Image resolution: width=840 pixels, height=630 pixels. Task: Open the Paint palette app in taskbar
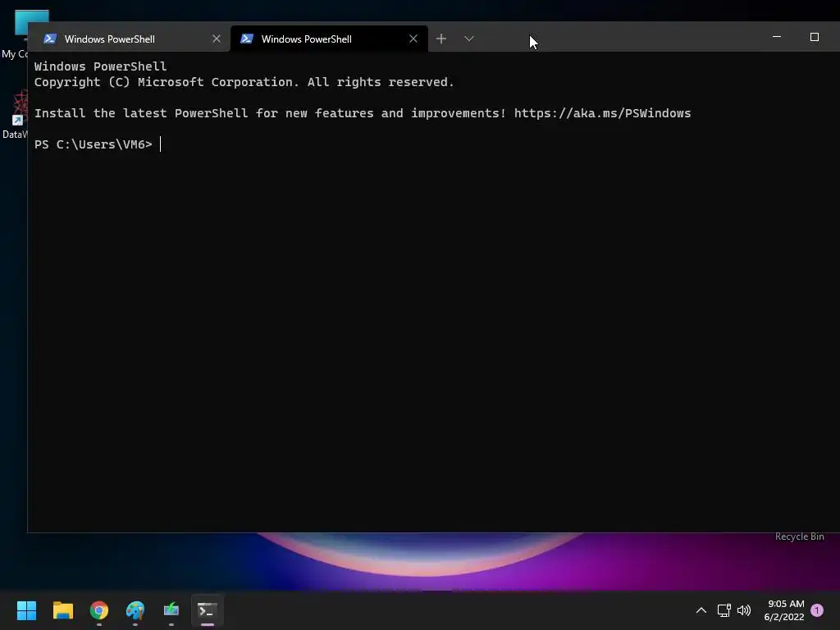click(135, 610)
